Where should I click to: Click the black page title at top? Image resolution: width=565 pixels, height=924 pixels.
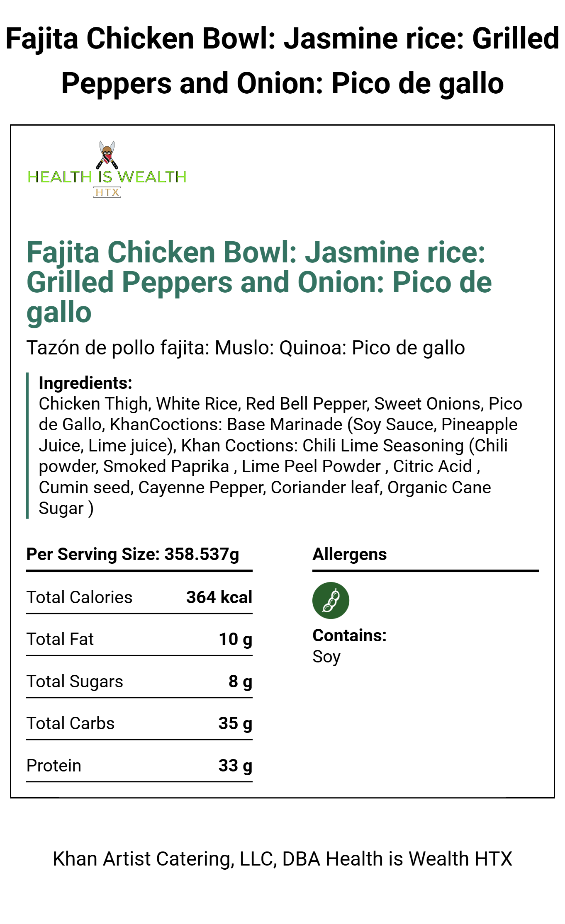click(x=282, y=61)
